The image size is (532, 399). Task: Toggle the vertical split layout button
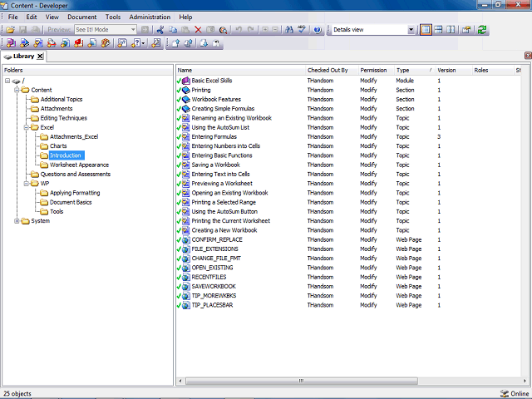451,30
